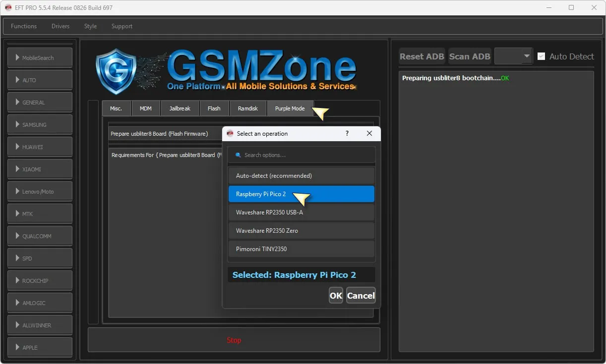Click the GSMZone shield logo
The height and width of the screenshot is (364, 606).
point(116,72)
